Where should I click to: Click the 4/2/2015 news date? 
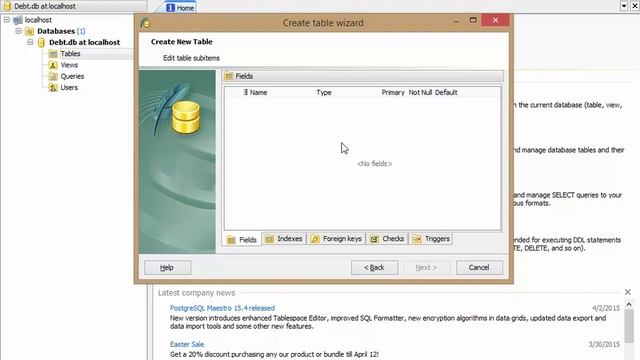[x=606, y=308]
